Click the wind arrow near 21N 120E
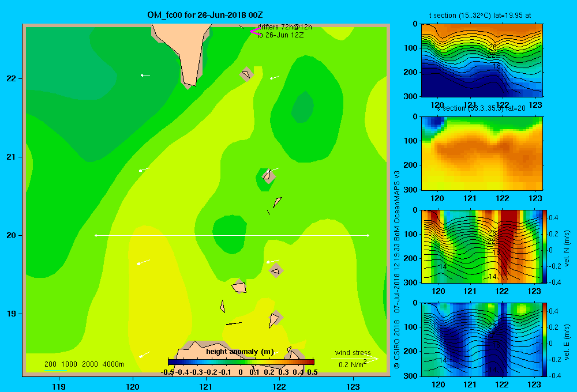The height and width of the screenshot is (392, 577). click(x=144, y=169)
